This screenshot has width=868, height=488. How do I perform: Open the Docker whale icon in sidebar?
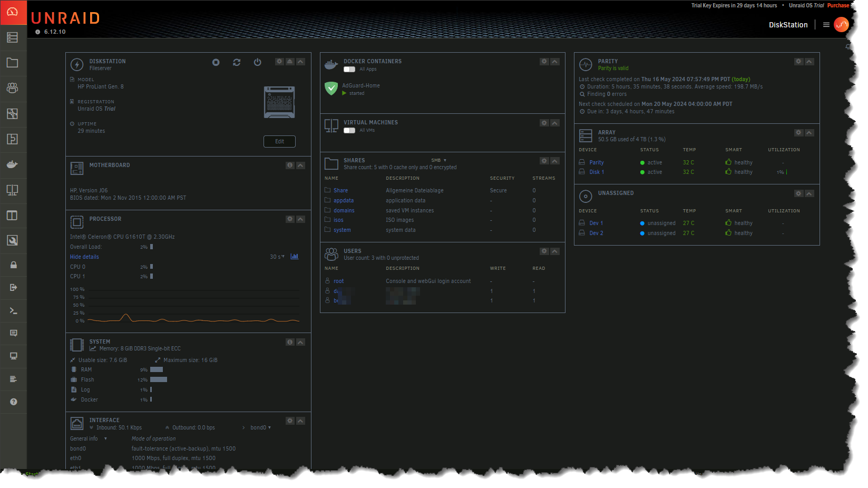coord(13,164)
